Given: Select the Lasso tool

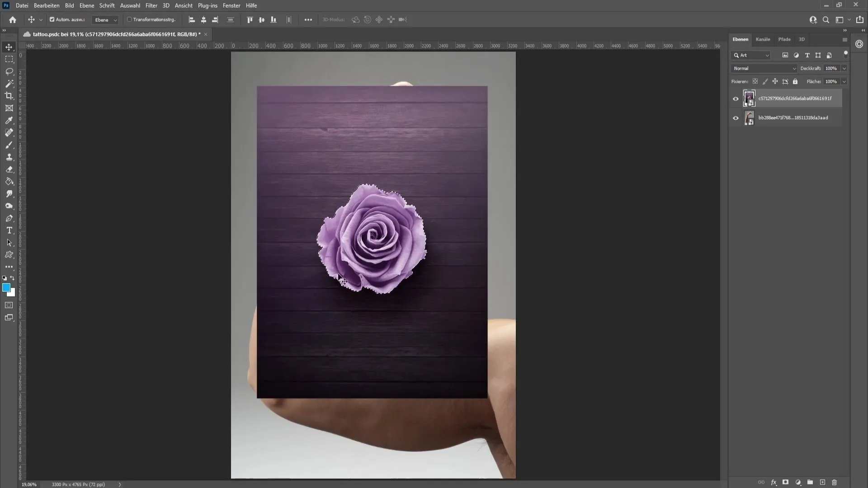Looking at the screenshot, I should tap(9, 70).
